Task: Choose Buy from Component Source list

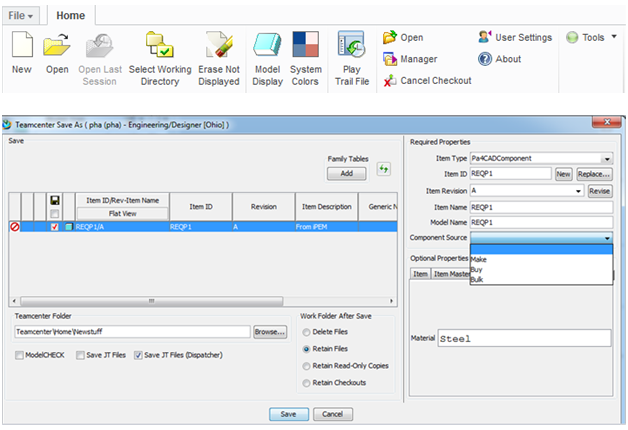Action: pyautogui.click(x=541, y=269)
